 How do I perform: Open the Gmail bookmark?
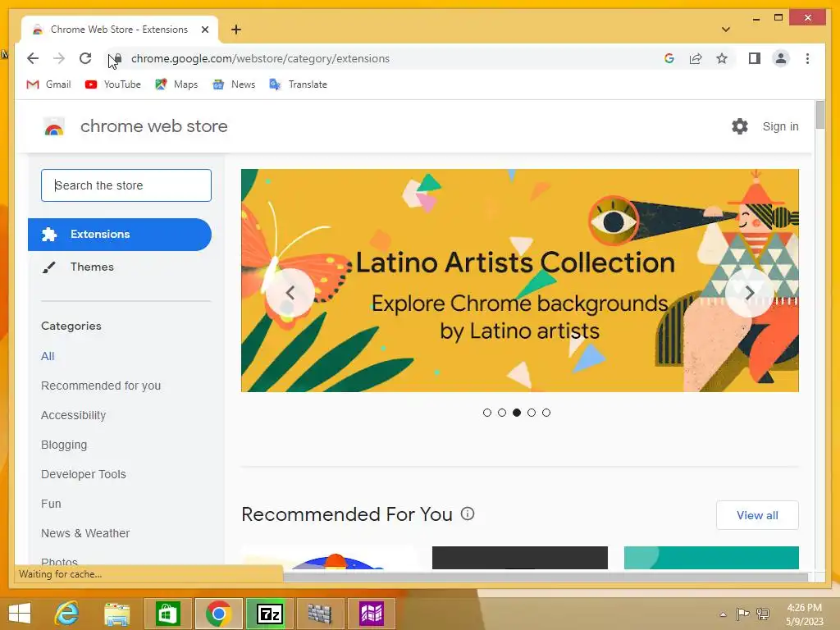pos(48,84)
